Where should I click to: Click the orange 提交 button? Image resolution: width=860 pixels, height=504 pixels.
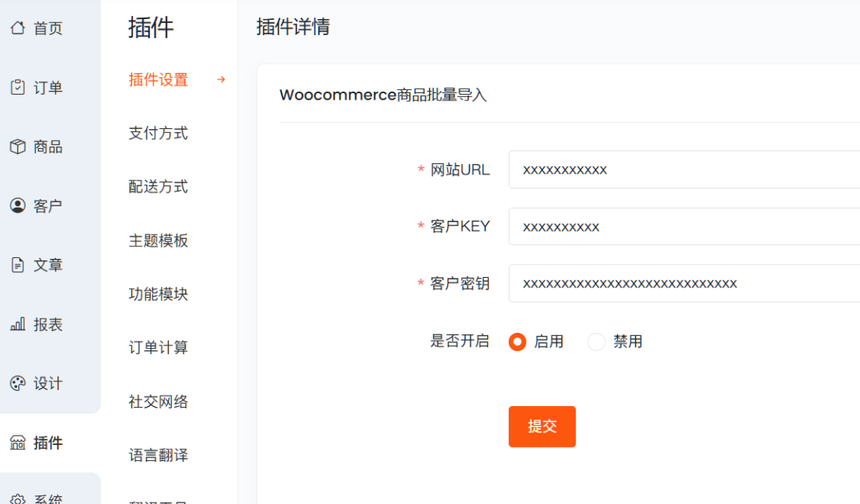[x=541, y=427]
